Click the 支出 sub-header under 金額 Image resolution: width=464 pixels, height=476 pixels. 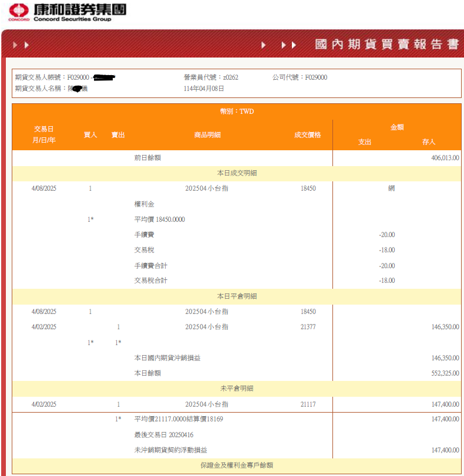[x=364, y=142]
